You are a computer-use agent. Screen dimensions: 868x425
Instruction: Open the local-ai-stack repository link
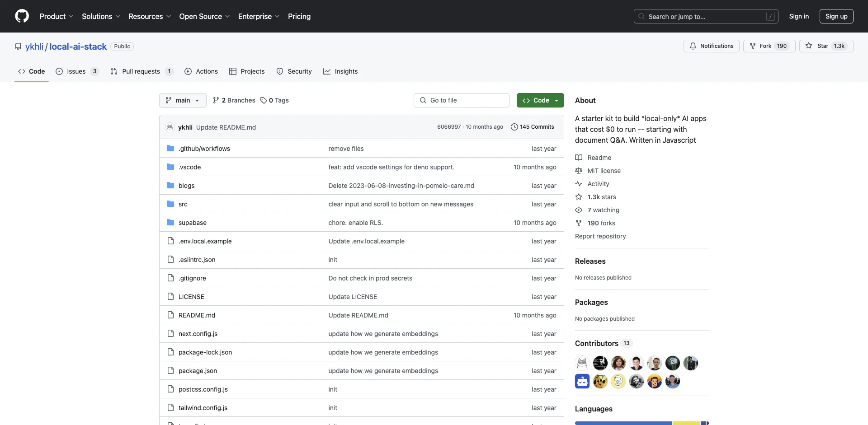78,47
